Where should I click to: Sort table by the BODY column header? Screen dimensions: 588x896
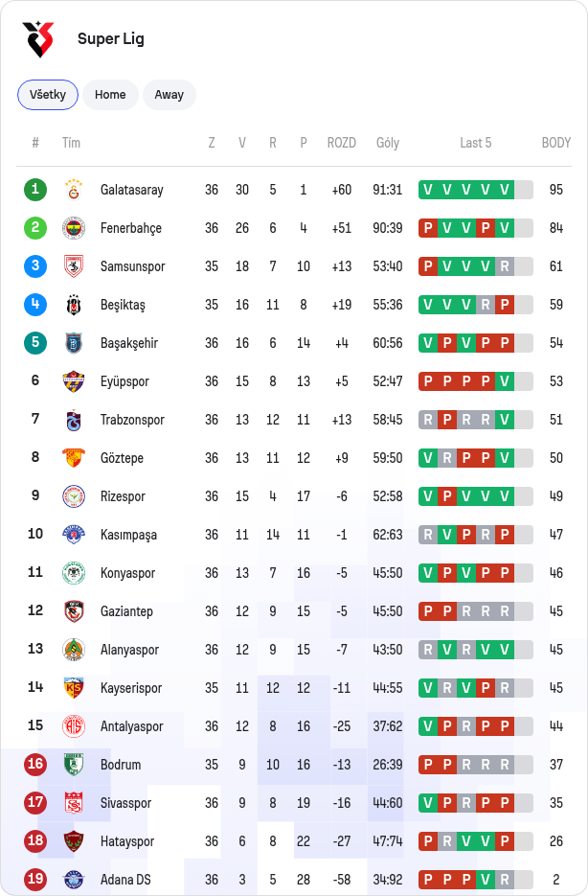point(556,143)
